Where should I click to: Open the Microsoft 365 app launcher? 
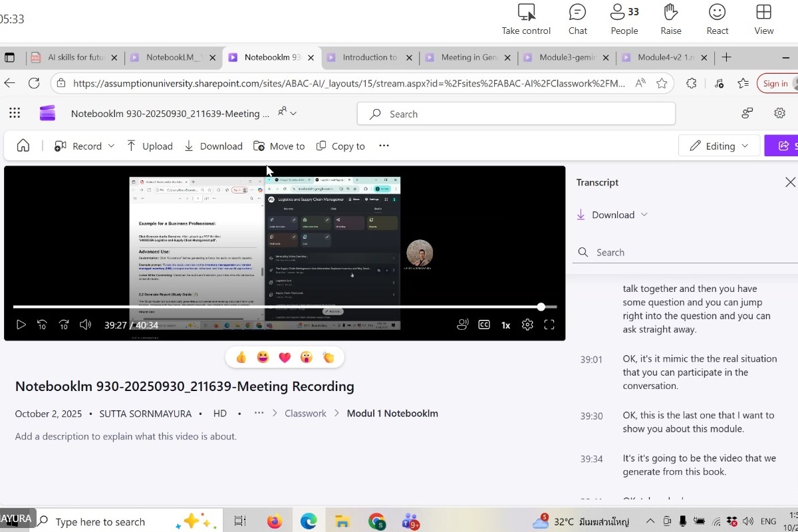pos(15,114)
